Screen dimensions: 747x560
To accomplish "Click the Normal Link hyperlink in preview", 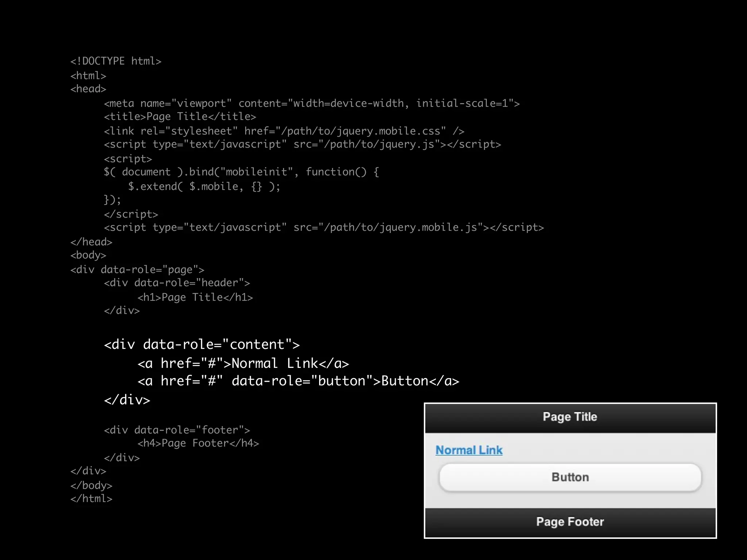I will 469,450.
